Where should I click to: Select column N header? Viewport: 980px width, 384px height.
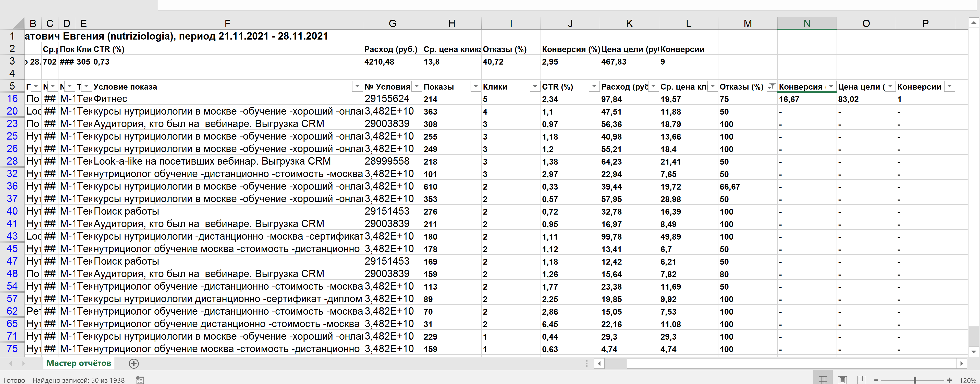(x=806, y=23)
